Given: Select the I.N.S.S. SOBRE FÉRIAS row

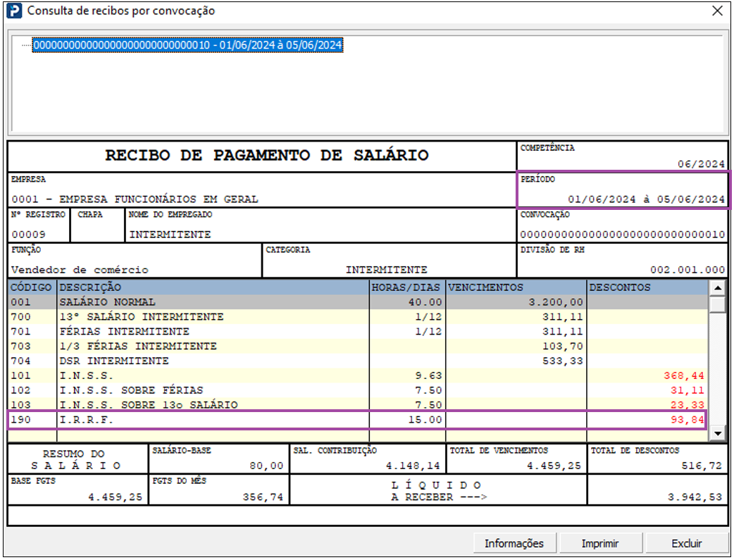Looking at the screenshot, I should pyautogui.click(x=358, y=390).
